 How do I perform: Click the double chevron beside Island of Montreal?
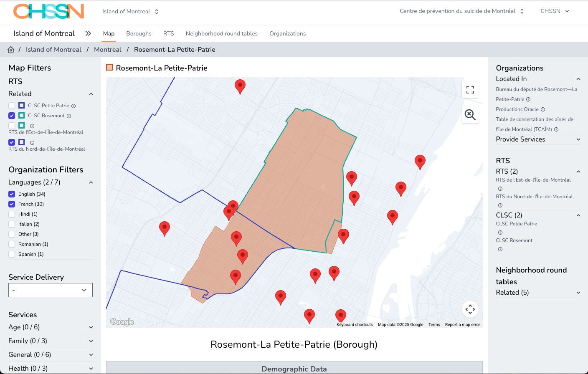(x=88, y=33)
